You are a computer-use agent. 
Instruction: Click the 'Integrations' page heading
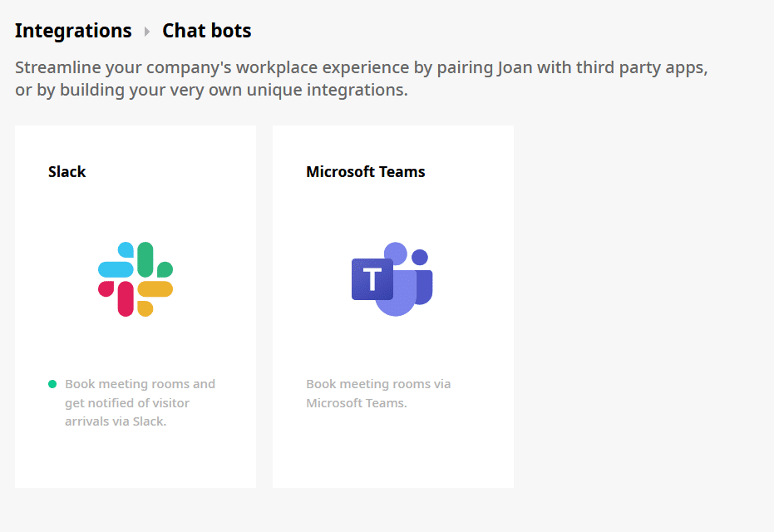click(73, 31)
